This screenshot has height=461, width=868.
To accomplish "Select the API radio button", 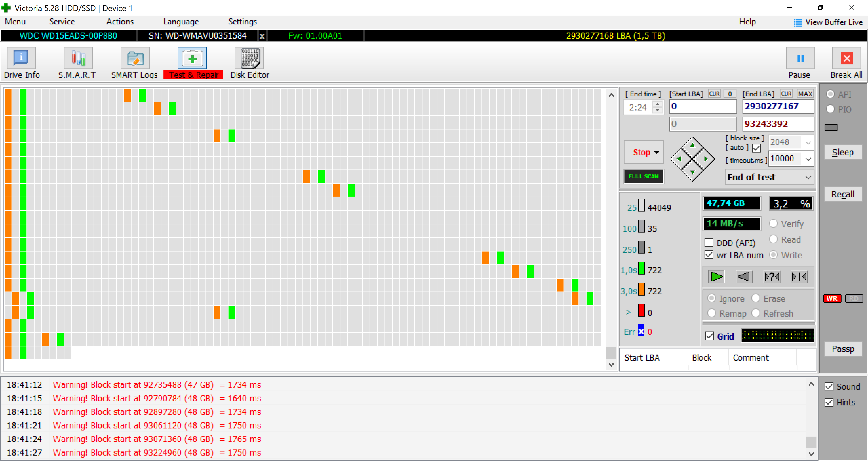I will [x=830, y=94].
